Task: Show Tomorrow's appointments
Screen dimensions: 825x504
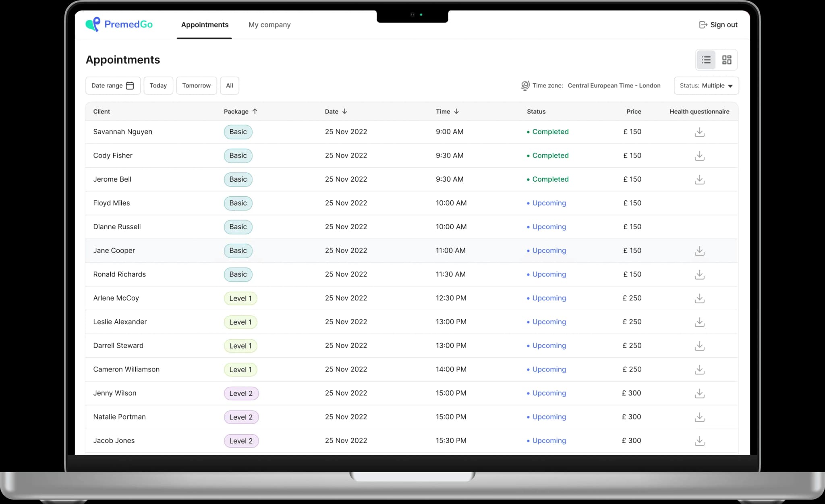Action: pyautogui.click(x=196, y=85)
